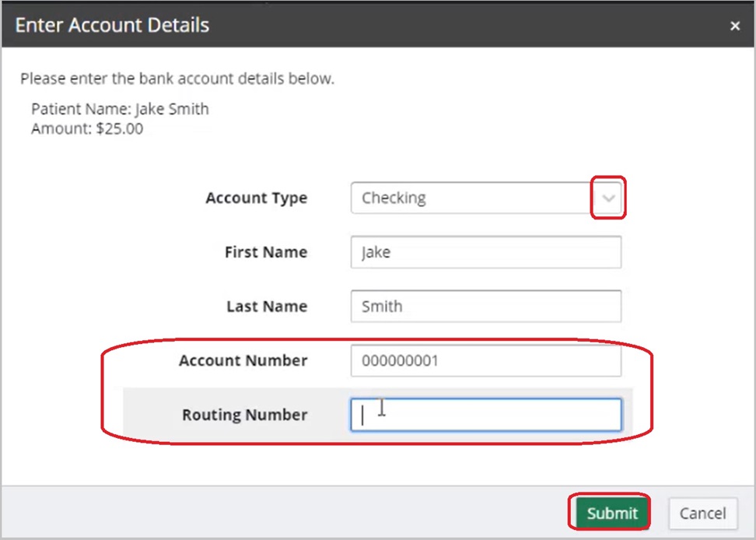Click into the Last Name field
The height and width of the screenshot is (540, 756).
(x=486, y=307)
